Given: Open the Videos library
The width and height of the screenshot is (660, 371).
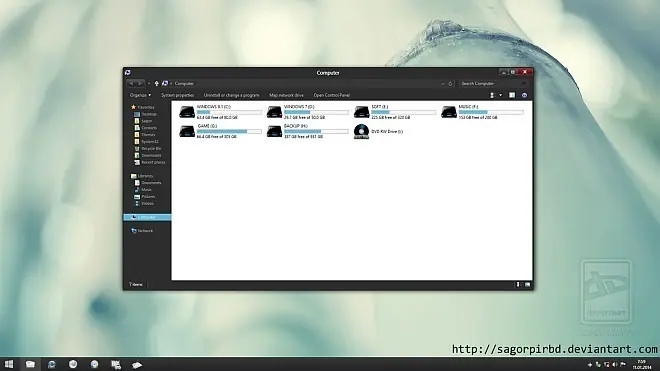Looking at the screenshot, I should pyautogui.click(x=144, y=203).
